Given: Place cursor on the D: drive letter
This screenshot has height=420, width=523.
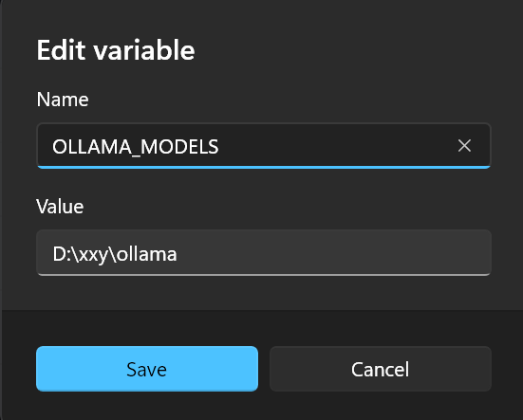Looking at the screenshot, I should (x=62, y=254).
